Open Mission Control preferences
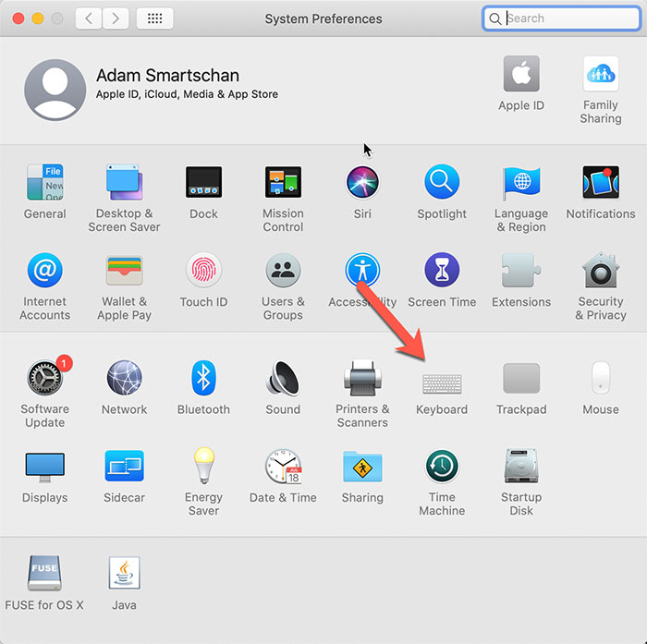Screen dimensions: 647x644 [x=283, y=182]
